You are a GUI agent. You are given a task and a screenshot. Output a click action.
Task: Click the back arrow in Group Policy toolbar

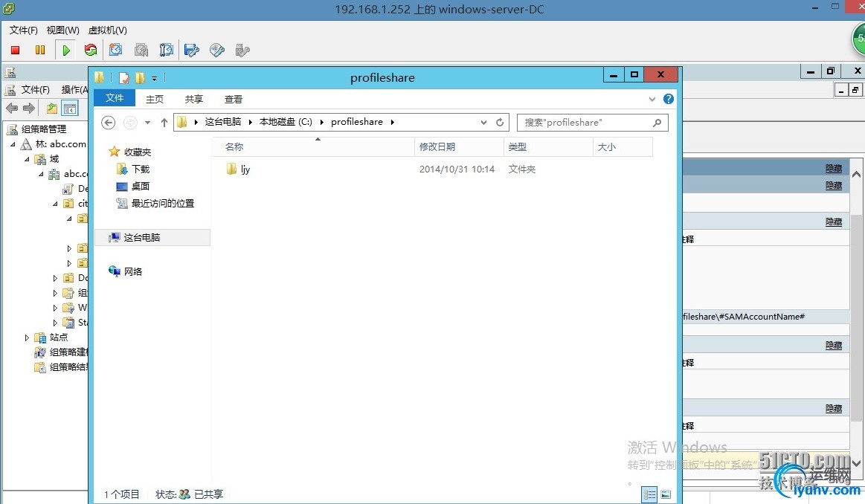click(12, 109)
